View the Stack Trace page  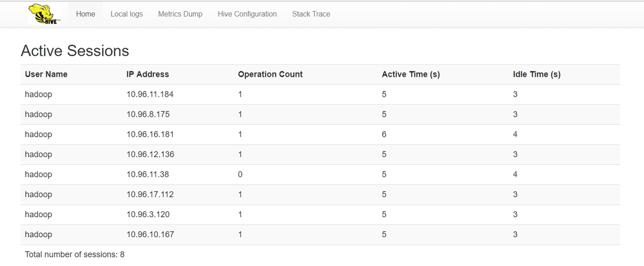311,14
